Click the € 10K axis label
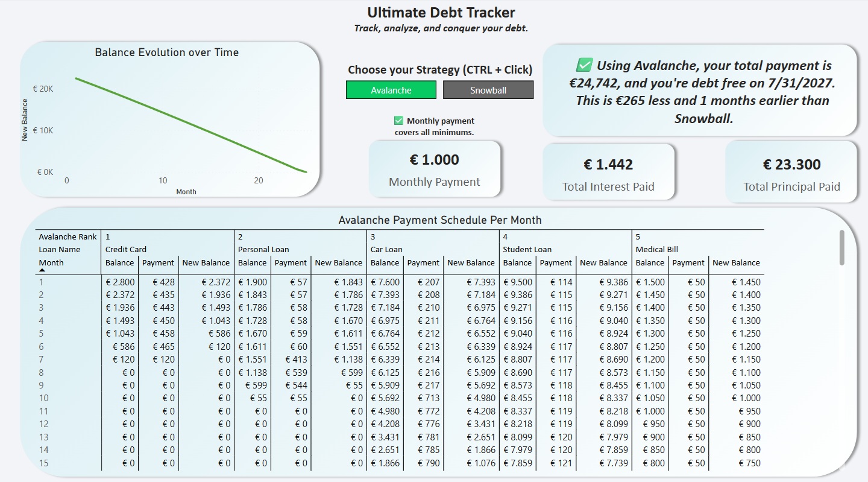The width and height of the screenshot is (868, 482). coord(43,130)
